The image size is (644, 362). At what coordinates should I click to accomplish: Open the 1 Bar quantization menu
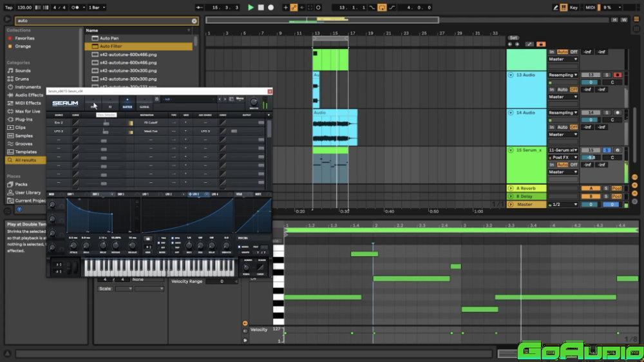pos(97,7)
